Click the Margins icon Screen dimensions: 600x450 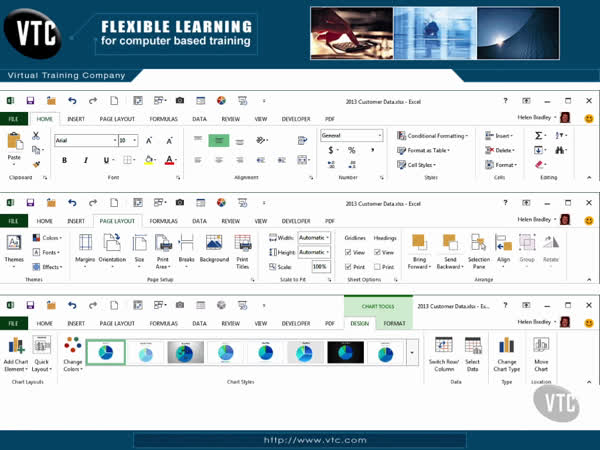tap(85, 243)
